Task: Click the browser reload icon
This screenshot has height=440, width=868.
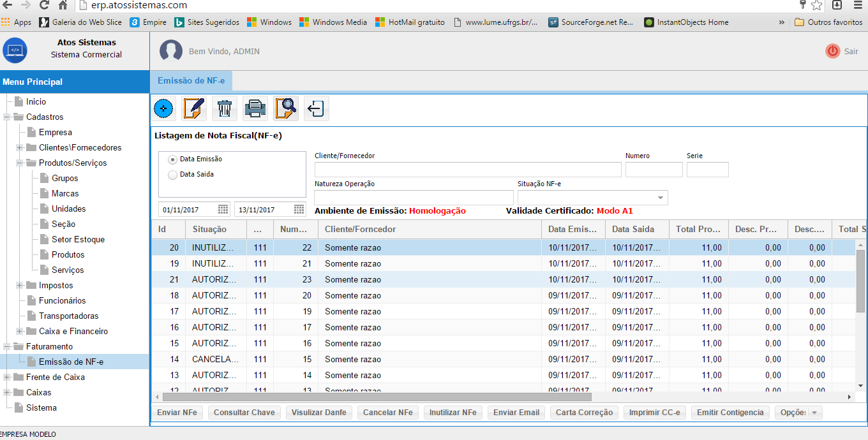Action: (x=45, y=5)
